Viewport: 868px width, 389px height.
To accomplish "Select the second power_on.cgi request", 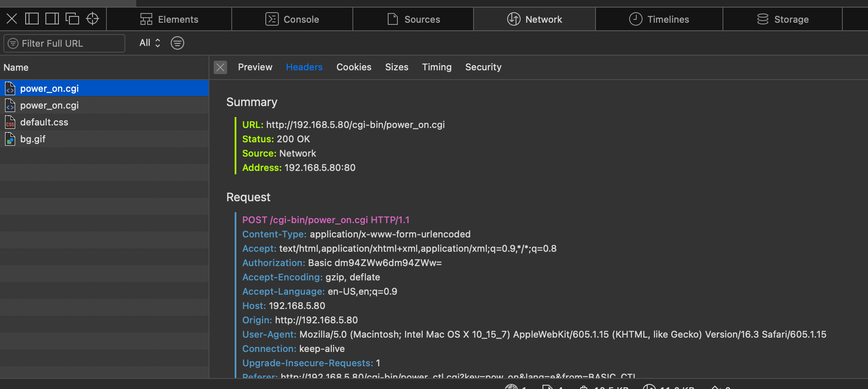I will 104,105.
